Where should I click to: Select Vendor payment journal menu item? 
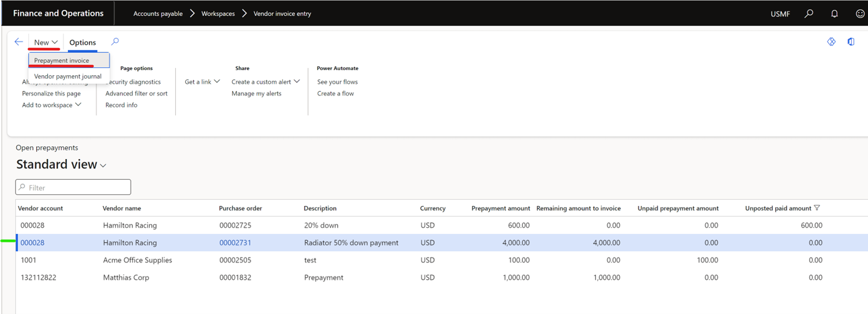click(x=68, y=76)
